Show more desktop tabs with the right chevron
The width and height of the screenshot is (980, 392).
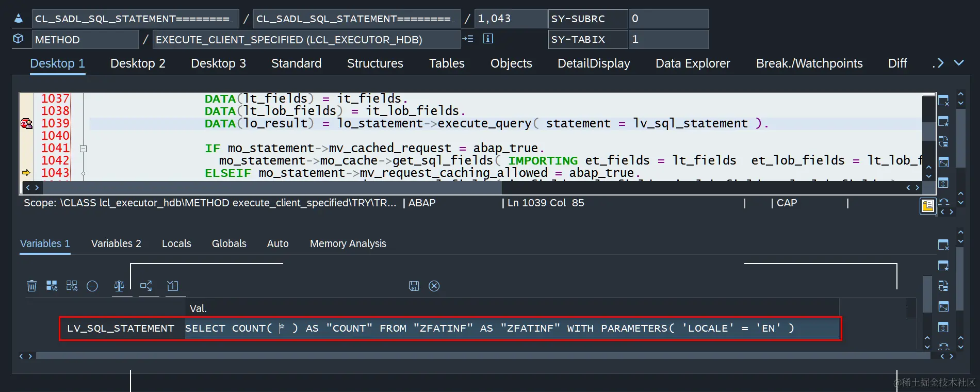coord(939,63)
